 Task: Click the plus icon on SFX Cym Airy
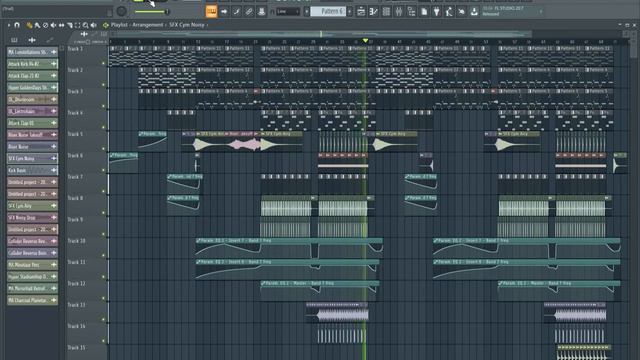(53, 206)
